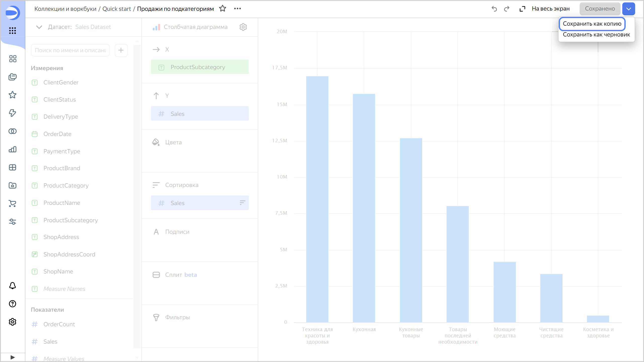This screenshot has height=362, width=644.
Task: Click the undo arrow icon
Action: tap(494, 9)
